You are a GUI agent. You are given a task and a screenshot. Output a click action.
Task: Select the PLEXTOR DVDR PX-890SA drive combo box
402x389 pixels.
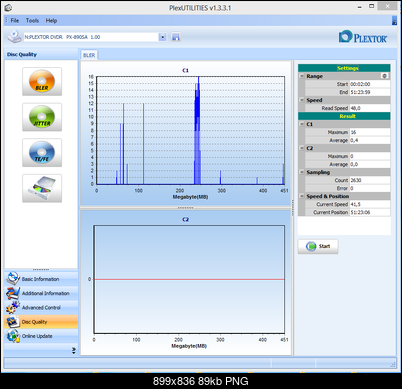95,37
